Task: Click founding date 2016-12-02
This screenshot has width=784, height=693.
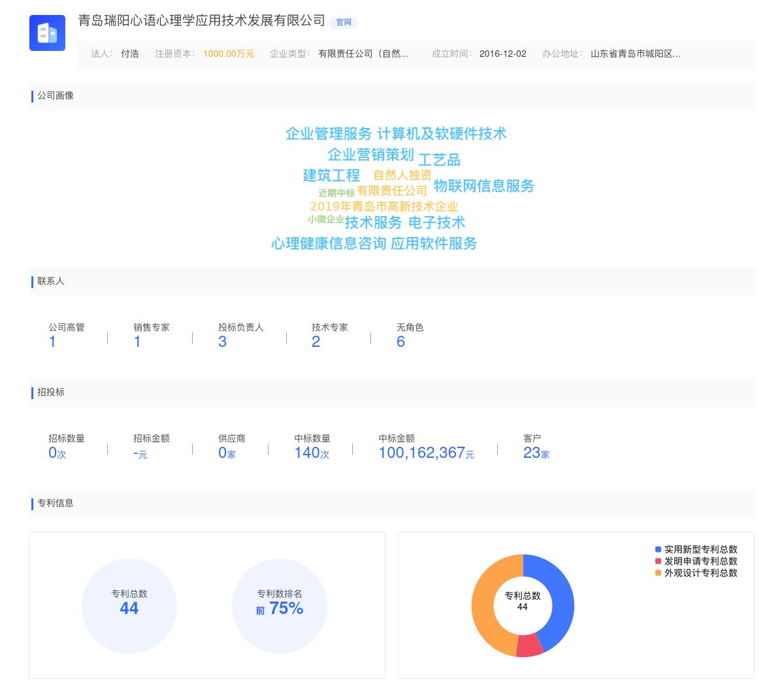Action: point(502,54)
